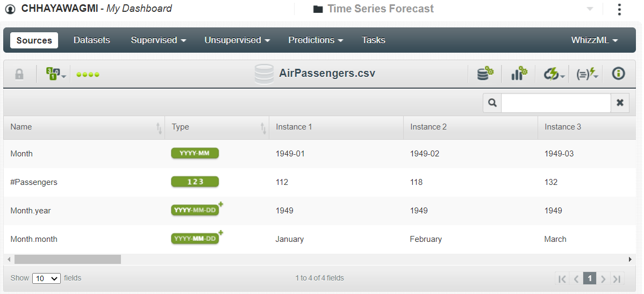Expand the Unsupervised dropdown menu
The height and width of the screenshot is (294, 644).
(238, 40)
